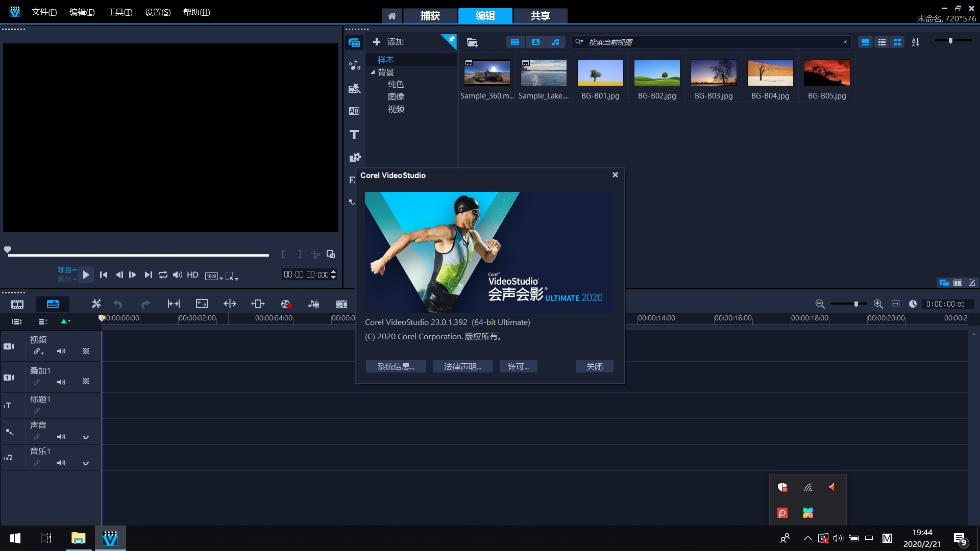Toggle the HD preview button
This screenshot has width=980, height=551.
tap(192, 275)
